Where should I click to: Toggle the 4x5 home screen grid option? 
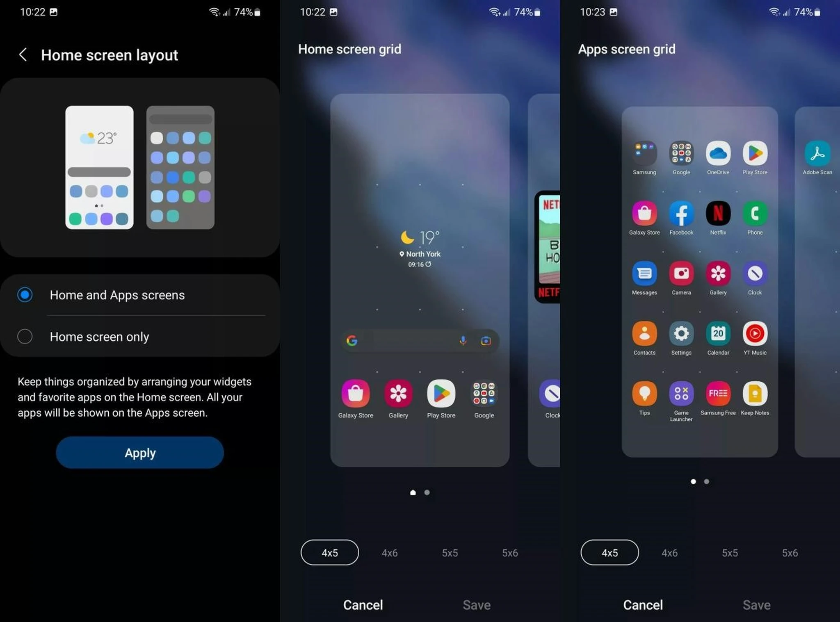point(329,553)
